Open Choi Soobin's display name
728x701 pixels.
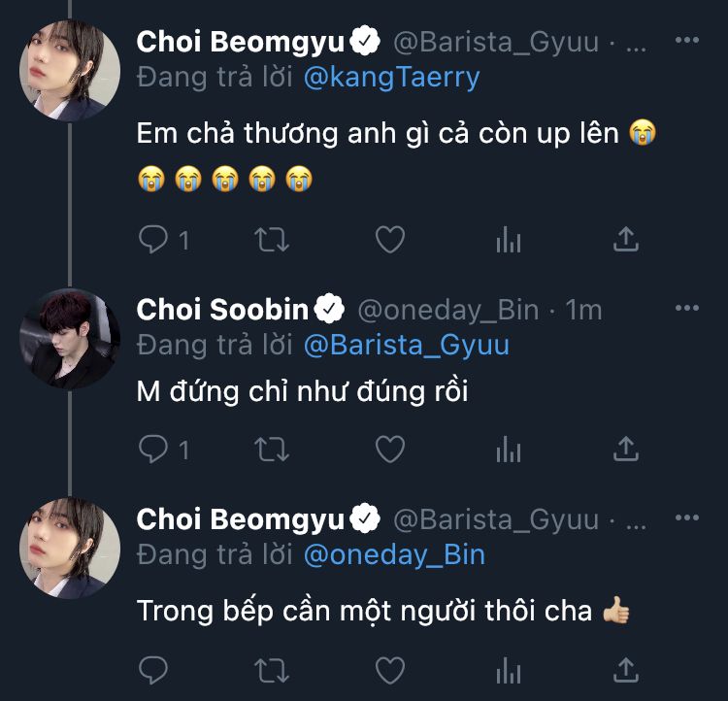pyautogui.click(x=222, y=310)
